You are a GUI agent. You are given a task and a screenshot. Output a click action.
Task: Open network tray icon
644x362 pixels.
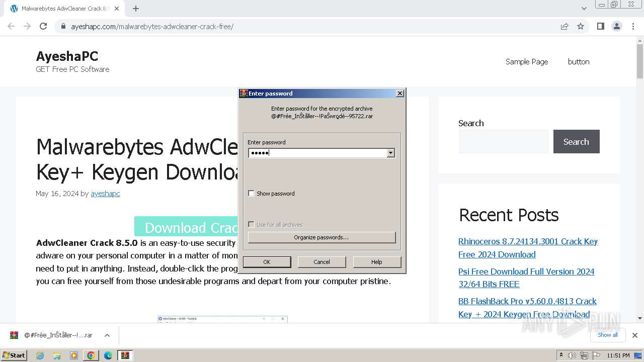[x=584, y=355]
